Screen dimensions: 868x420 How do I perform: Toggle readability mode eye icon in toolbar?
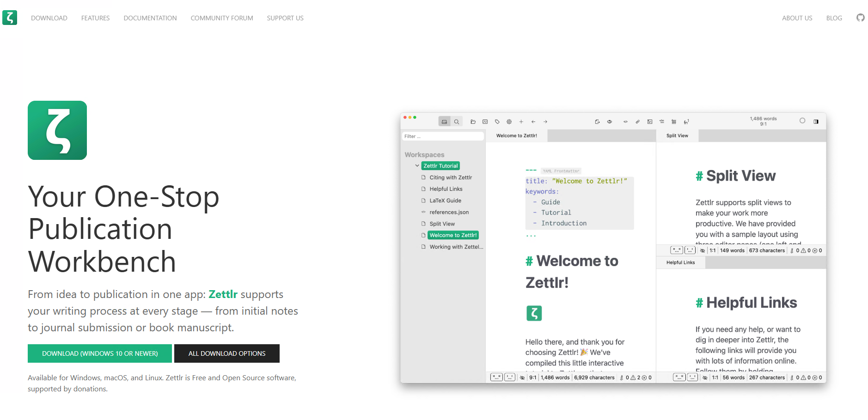pos(610,122)
